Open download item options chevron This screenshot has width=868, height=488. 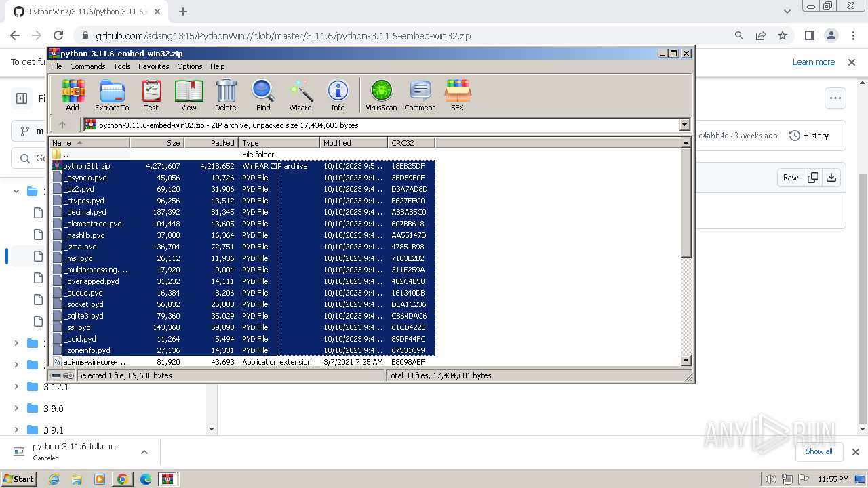(144, 452)
